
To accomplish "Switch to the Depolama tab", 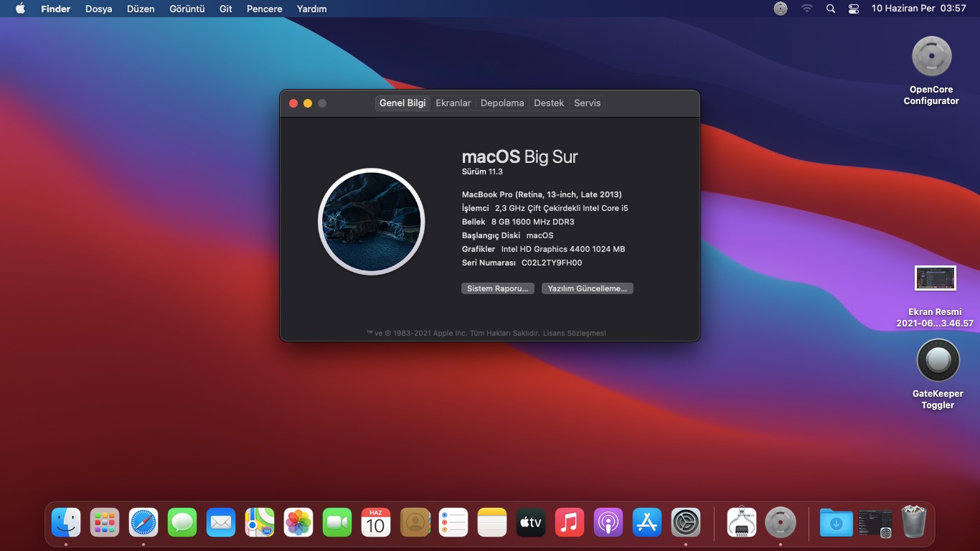I will (502, 103).
